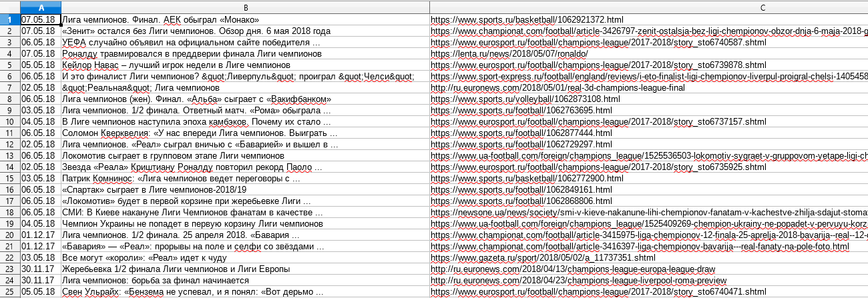Open gazeta.ru a_11737351 link
The image size is (868, 298).
click(543, 258)
